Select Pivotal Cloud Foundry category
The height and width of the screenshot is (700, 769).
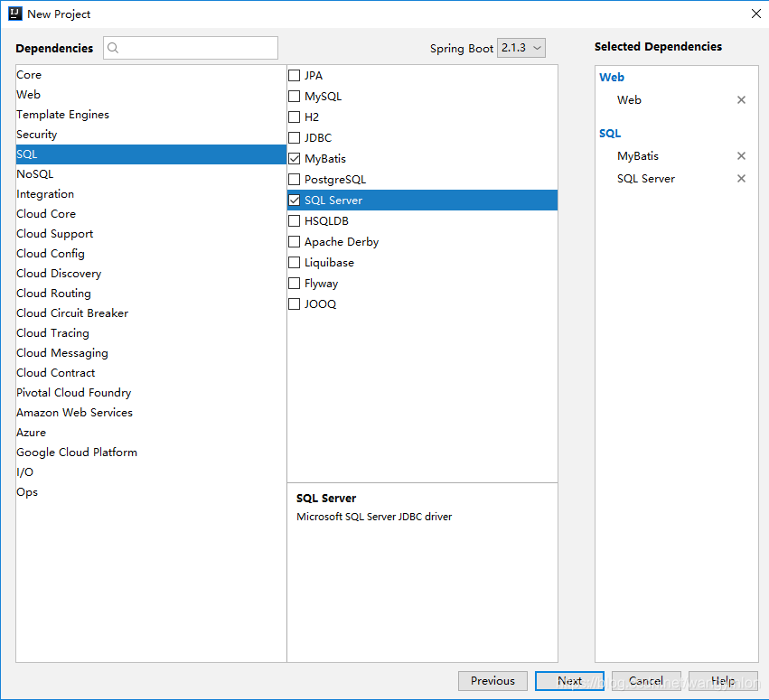(x=151, y=393)
